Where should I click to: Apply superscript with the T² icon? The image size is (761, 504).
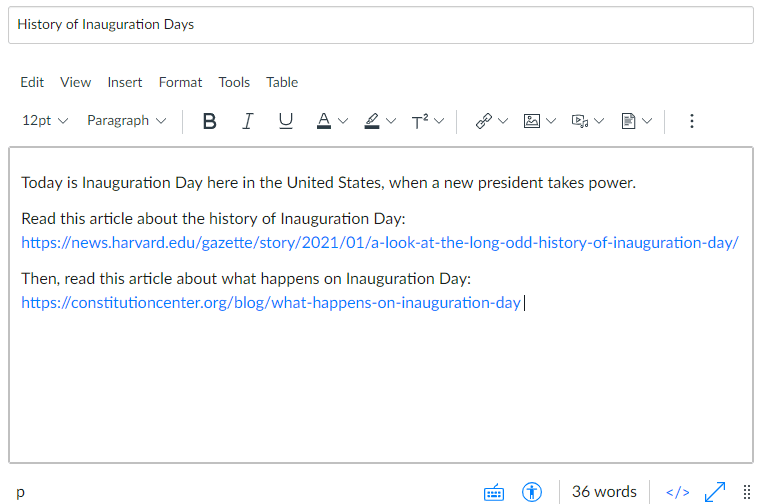420,121
